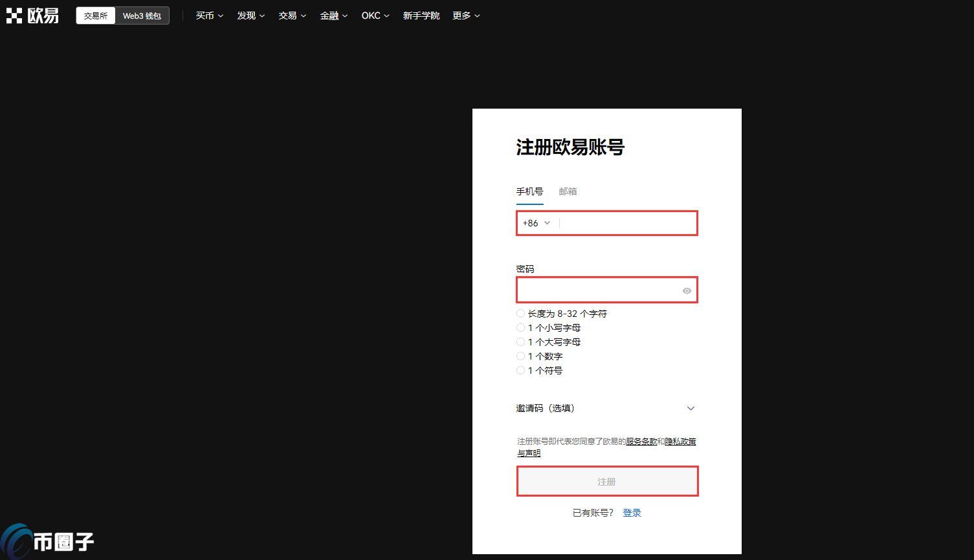Viewport: 974px width, 560px height.
Task: Click the OKX logo icon
Action: pyautogui.click(x=14, y=15)
